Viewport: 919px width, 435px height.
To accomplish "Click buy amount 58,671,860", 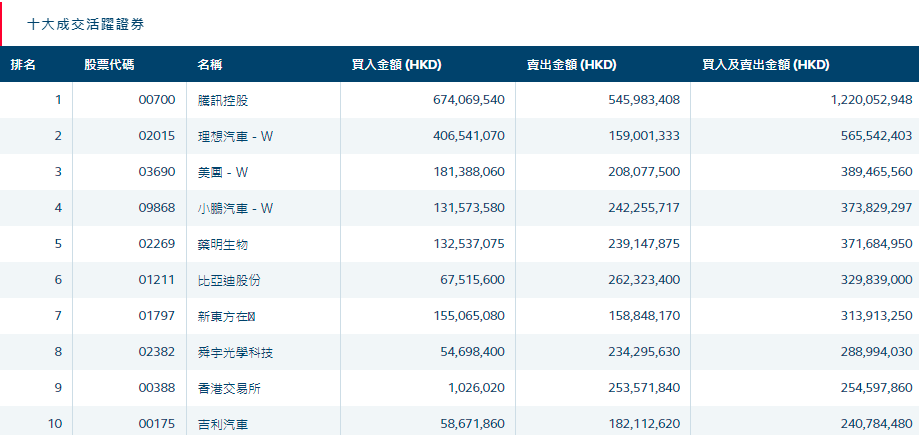I will coord(472,424).
